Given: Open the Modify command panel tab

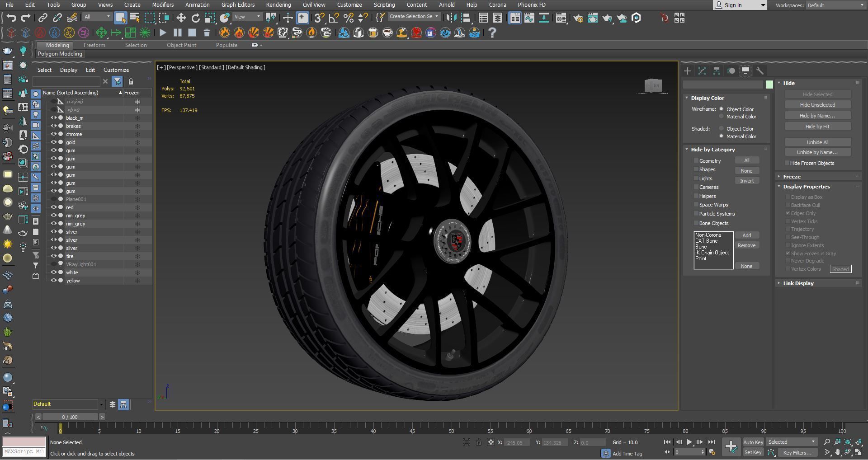Looking at the screenshot, I should (x=702, y=71).
